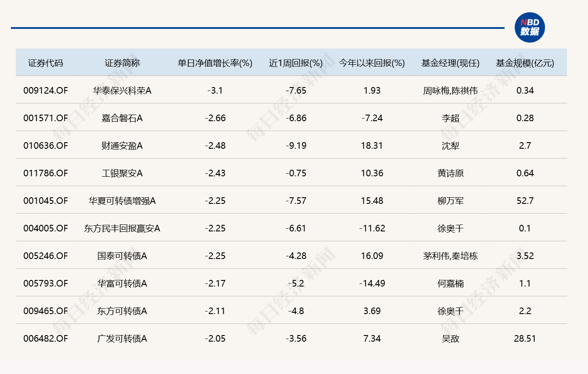The width and height of the screenshot is (588, 374).
Task: Click year-to-date return 18.31
Action: (x=372, y=146)
